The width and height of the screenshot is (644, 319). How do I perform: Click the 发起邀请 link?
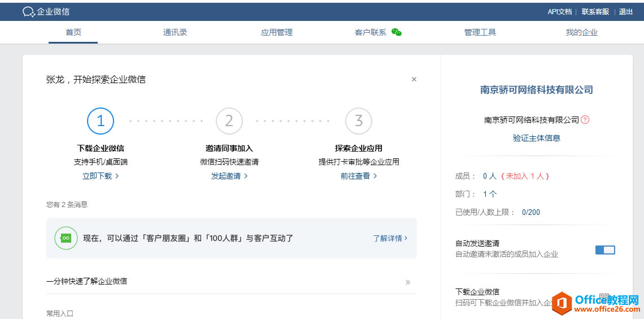pyautogui.click(x=229, y=176)
